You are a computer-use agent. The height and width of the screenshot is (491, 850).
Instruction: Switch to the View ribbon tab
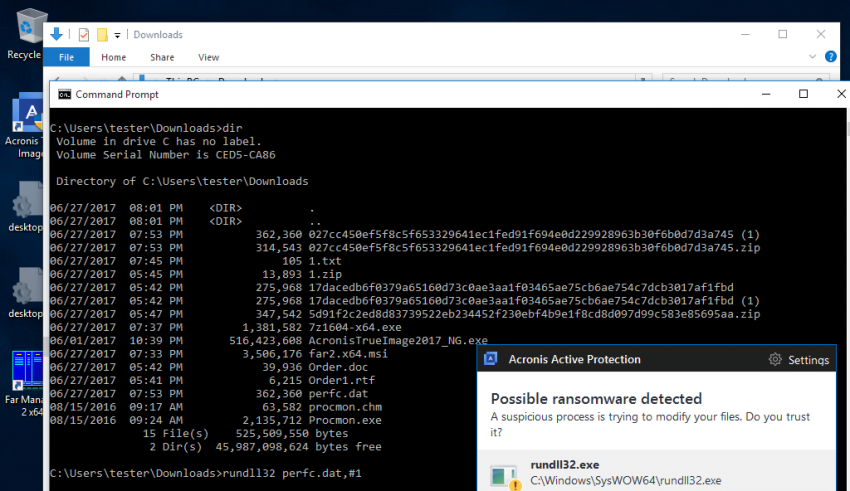(209, 57)
